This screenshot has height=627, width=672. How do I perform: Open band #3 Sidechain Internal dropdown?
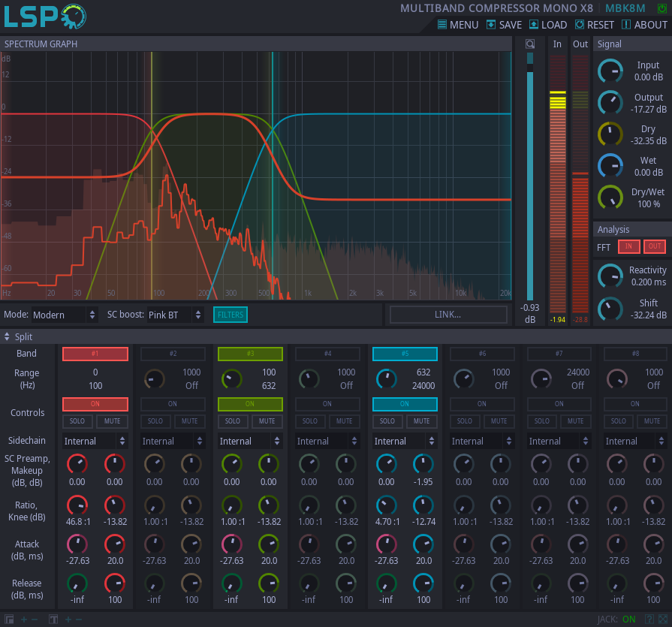[250, 441]
